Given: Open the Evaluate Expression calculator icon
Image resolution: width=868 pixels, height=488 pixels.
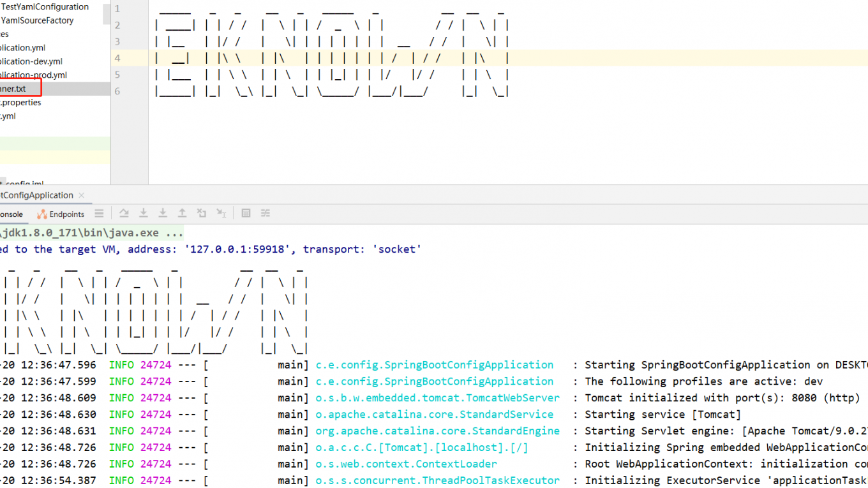Looking at the screenshot, I should pos(246,214).
